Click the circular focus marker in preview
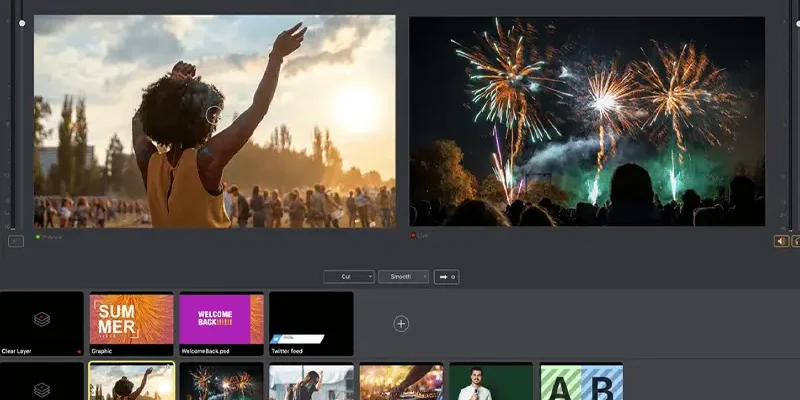The width and height of the screenshot is (800, 400). (214, 115)
